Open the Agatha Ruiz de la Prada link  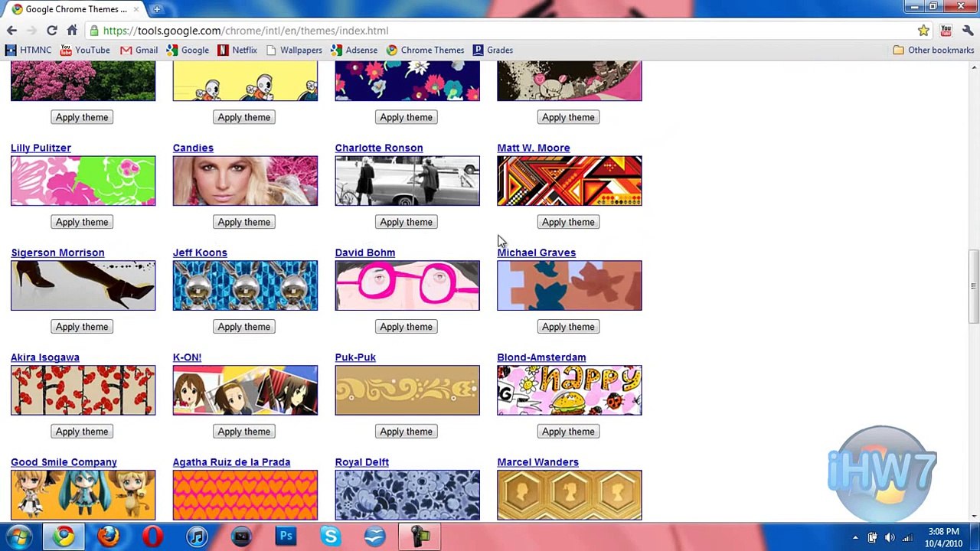click(x=231, y=462)
